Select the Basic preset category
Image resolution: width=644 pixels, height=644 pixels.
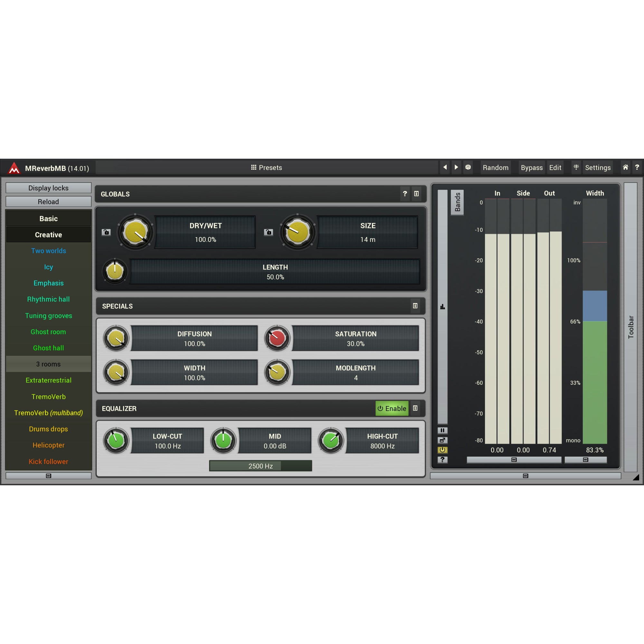coord(49,219)
